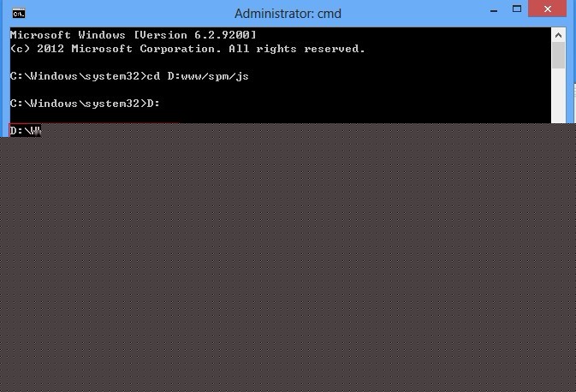Click the "Microsoft Windows" text in the first line
576x392 pixels.
(68, 35)
